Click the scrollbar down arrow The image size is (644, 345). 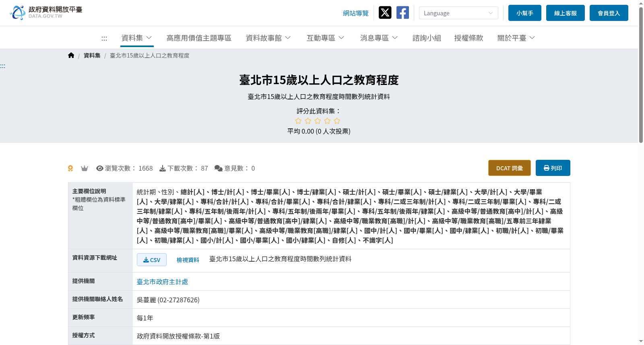641,341
